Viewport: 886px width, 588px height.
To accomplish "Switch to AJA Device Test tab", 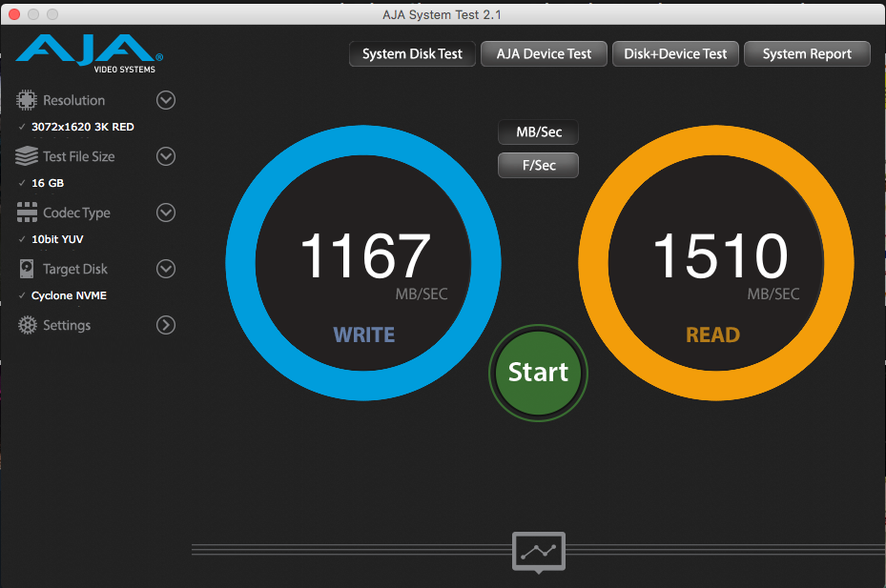I will pos(544,53).
